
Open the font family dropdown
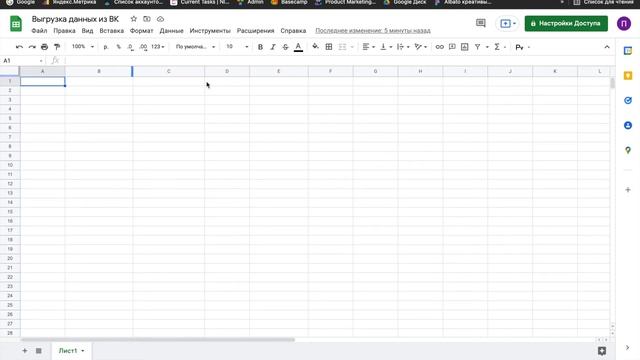[195, 47]
